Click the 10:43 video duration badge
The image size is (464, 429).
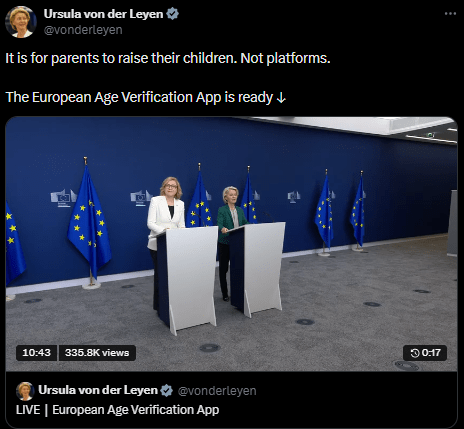(36, 353)
